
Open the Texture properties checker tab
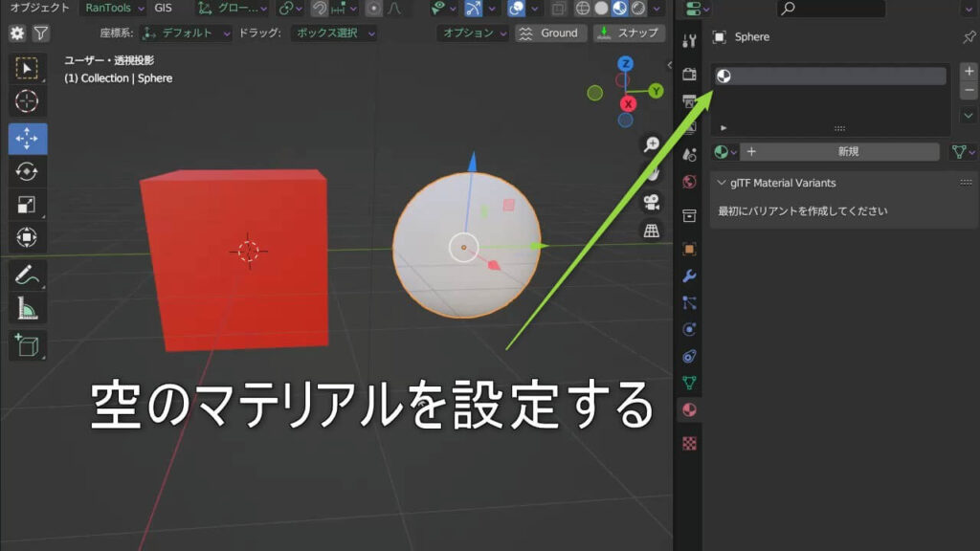click(689, 444)
